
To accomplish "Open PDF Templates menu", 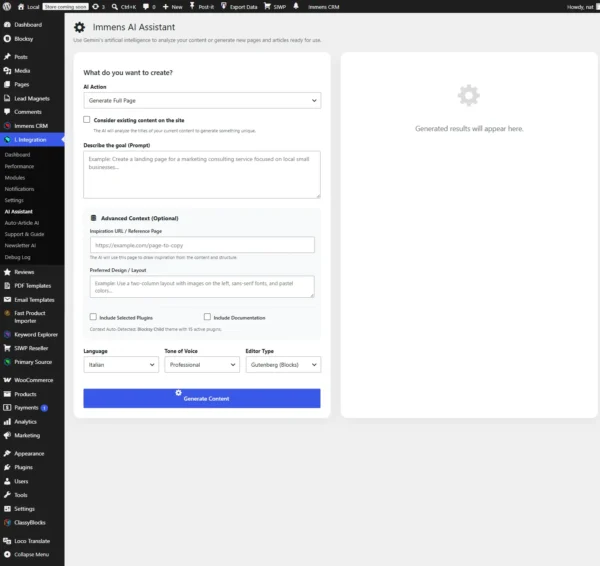I will [x=32, y=285].
